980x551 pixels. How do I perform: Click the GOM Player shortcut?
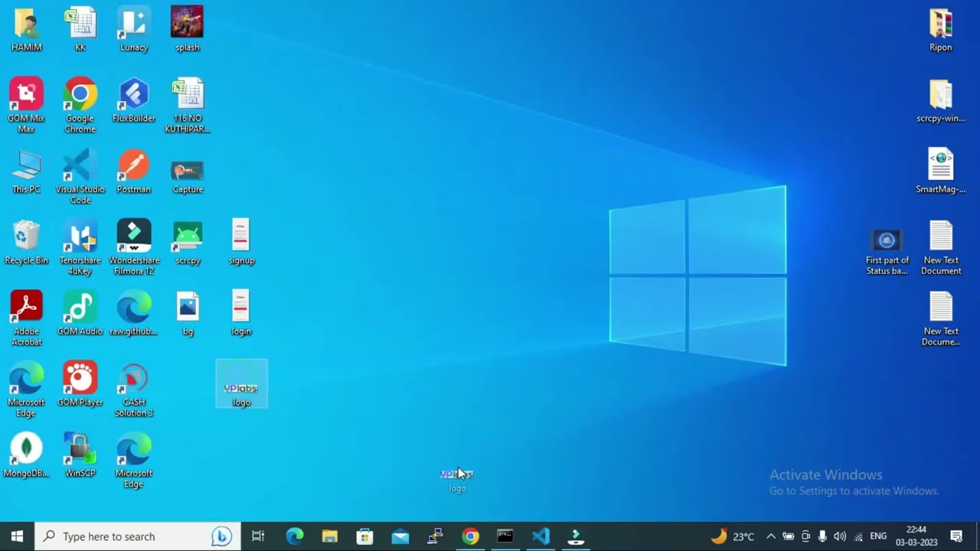pos(80,384)
